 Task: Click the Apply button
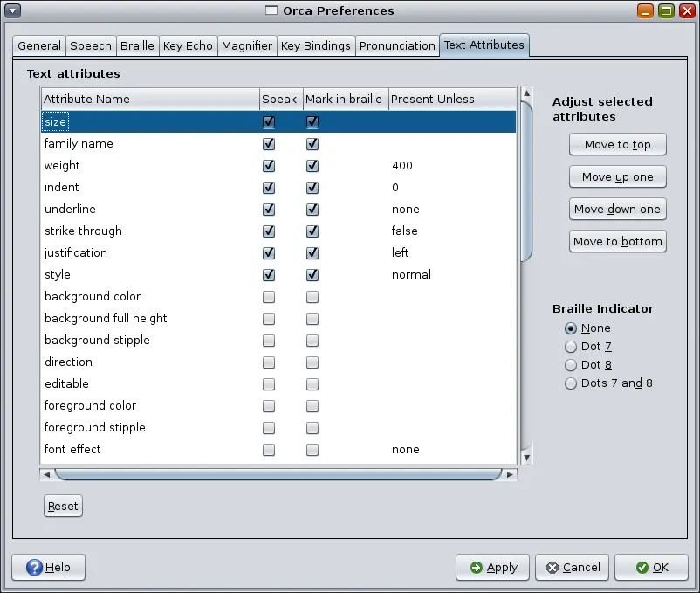[x=493, y=567]
